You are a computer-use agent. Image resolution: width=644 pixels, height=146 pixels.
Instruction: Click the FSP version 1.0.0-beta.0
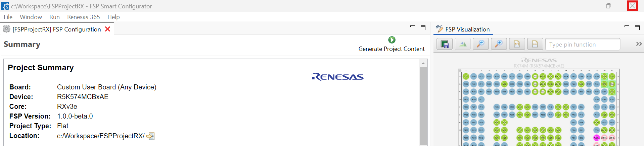coord(75,116)
